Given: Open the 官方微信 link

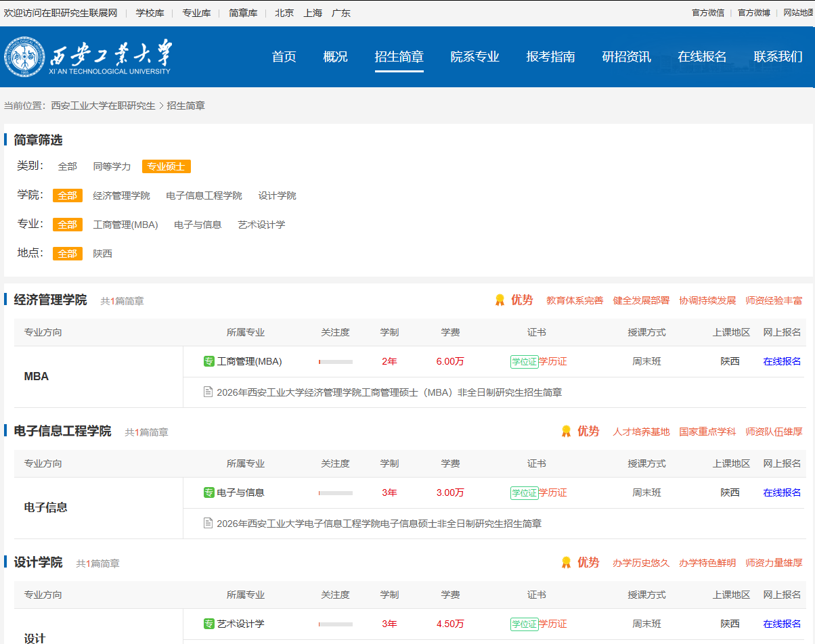Looking at the screenshot, I should tap(708, 13).
